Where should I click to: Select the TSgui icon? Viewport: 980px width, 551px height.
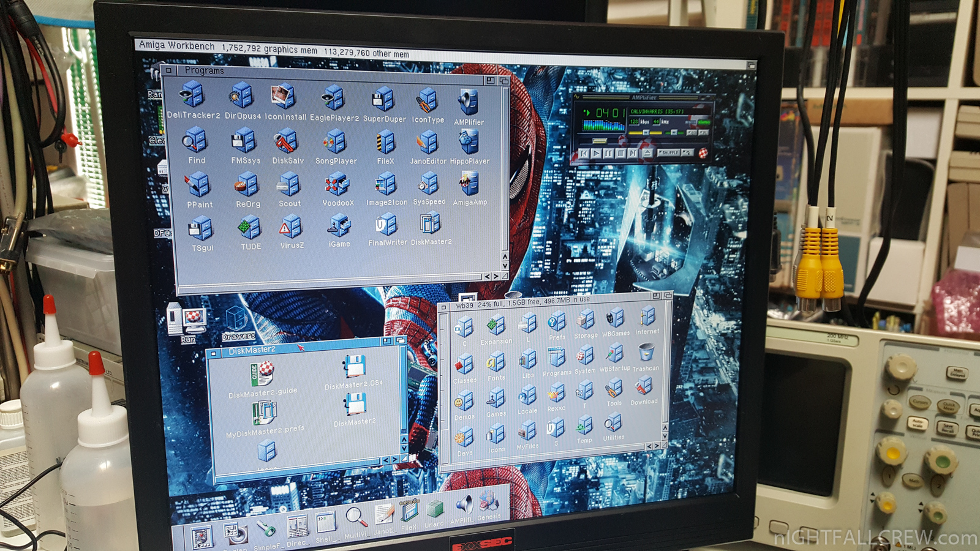(201, 229)
